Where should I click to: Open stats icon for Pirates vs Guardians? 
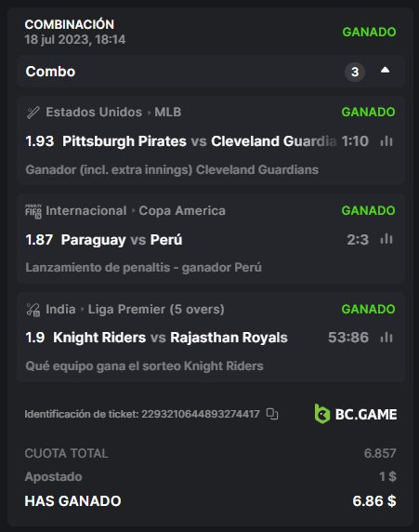[x=386, y=140]
